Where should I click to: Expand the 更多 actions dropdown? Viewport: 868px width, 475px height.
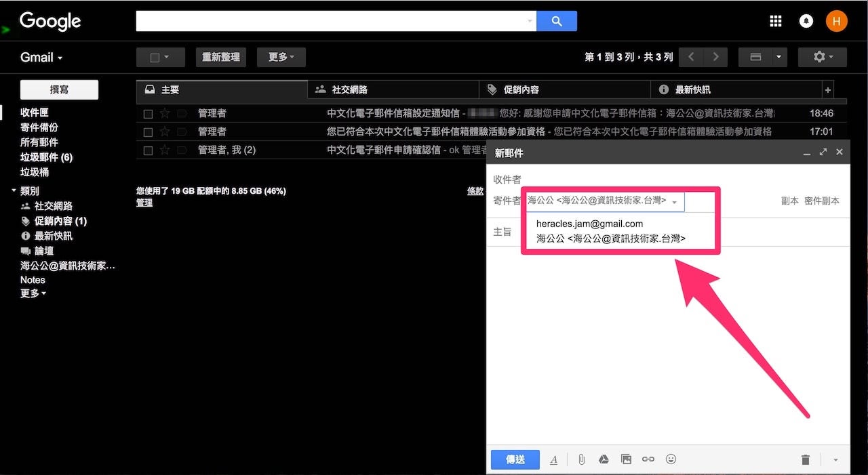[x=281, y=57]
